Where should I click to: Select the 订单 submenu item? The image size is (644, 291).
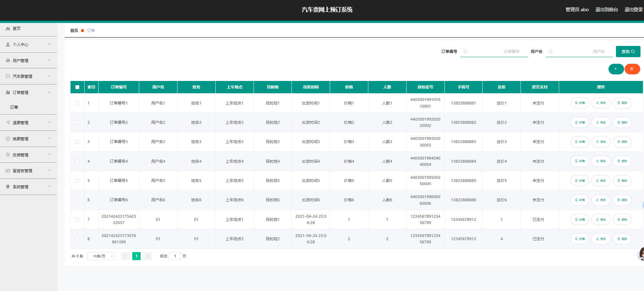(14, 107)
